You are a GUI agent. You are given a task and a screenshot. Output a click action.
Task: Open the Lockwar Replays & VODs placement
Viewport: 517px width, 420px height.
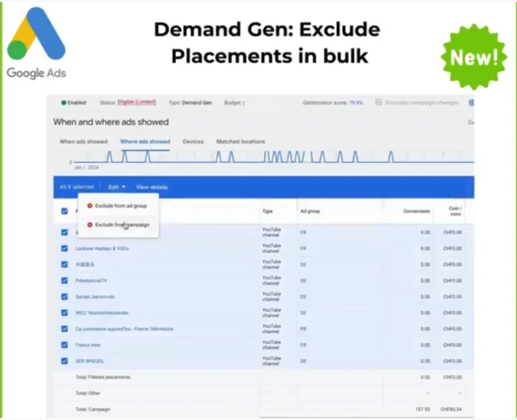pos(102,248)
